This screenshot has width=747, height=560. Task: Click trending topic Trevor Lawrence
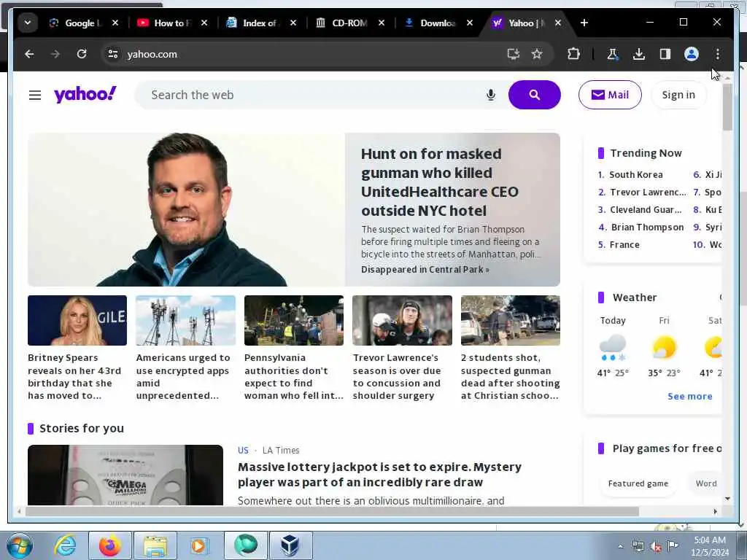pos(648,192)
